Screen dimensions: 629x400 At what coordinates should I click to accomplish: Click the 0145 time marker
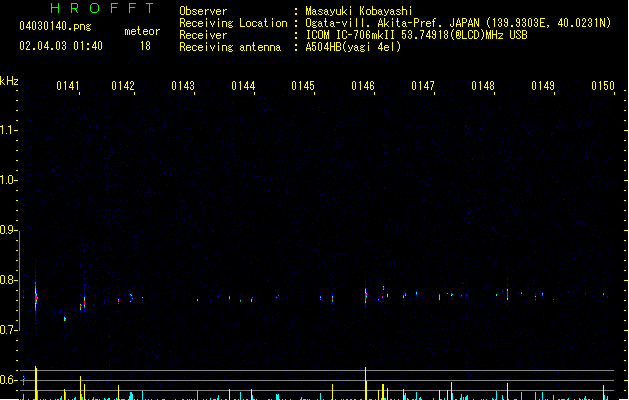pos(303,86)
